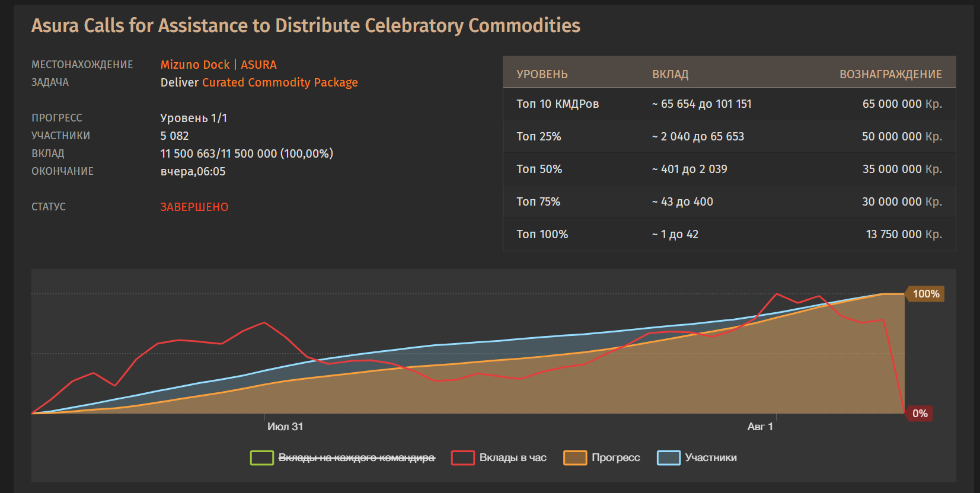Viewport: 980px width, 493px height.
Task: Click the 0% chart axis badge
Action: coord(919,414)
